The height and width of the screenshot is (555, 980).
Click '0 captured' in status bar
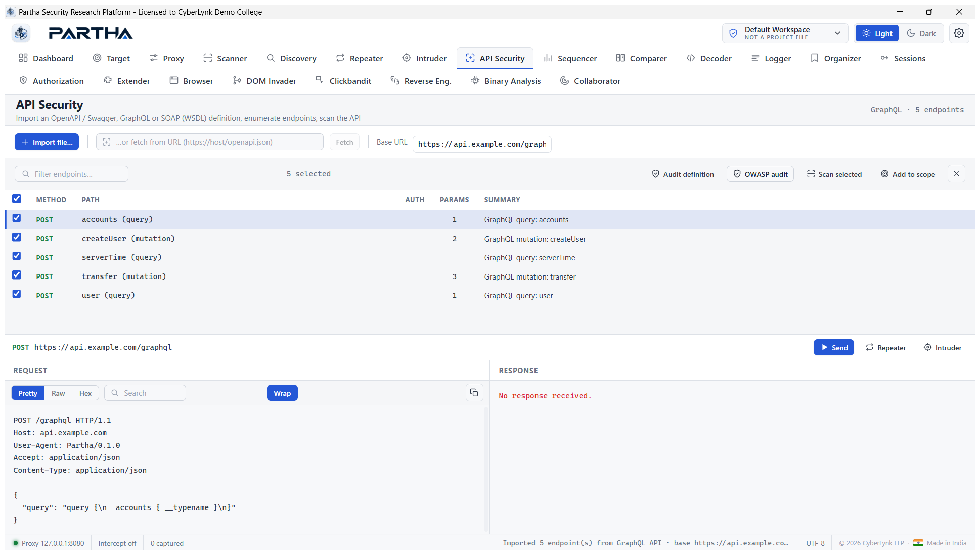(x=167, y=543)
